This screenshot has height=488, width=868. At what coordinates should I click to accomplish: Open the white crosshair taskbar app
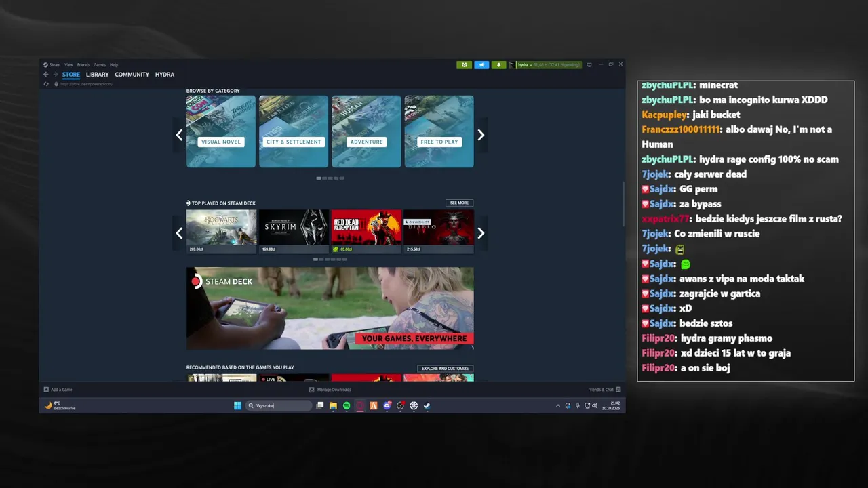(414, 406)
